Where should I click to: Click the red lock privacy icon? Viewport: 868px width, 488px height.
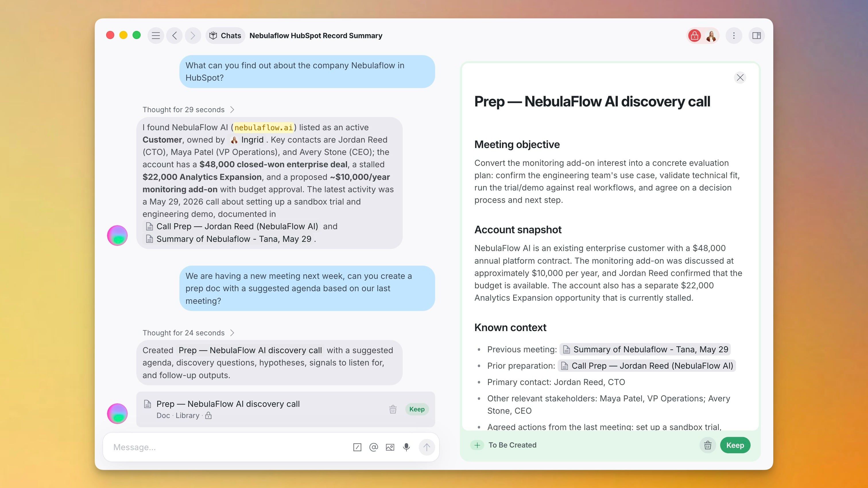694,35
